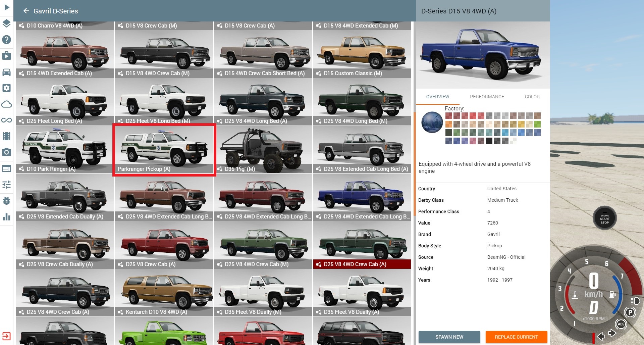Open the vehicle config gear icon
The height and width of the screenshot is (345, 644).
6,88
